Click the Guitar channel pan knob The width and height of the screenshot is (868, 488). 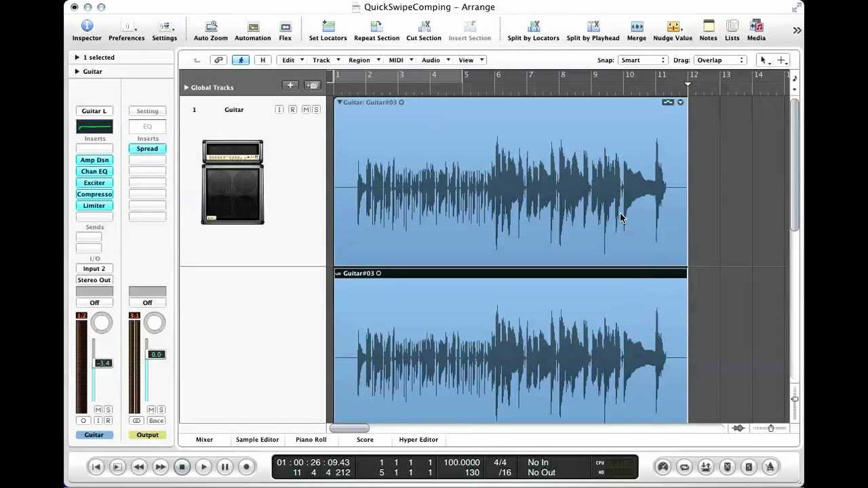tap(102, 323)
